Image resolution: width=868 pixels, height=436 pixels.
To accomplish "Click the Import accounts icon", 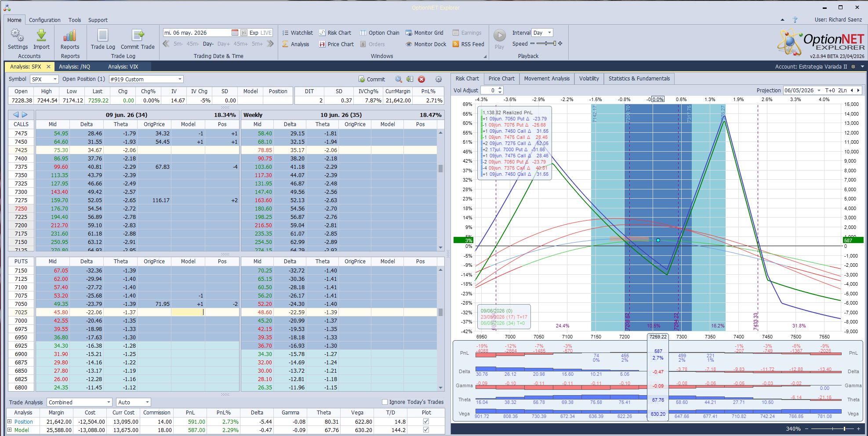I will 41,39.
